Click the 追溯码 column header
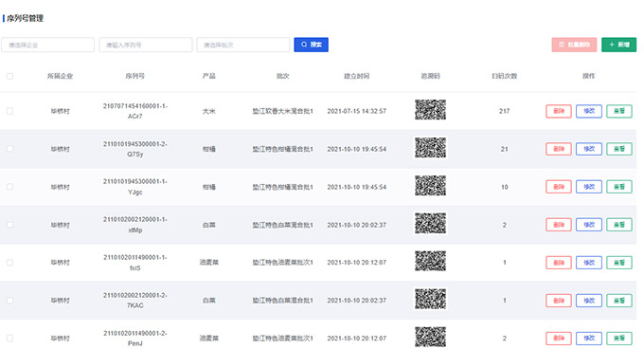 point(430,76)
